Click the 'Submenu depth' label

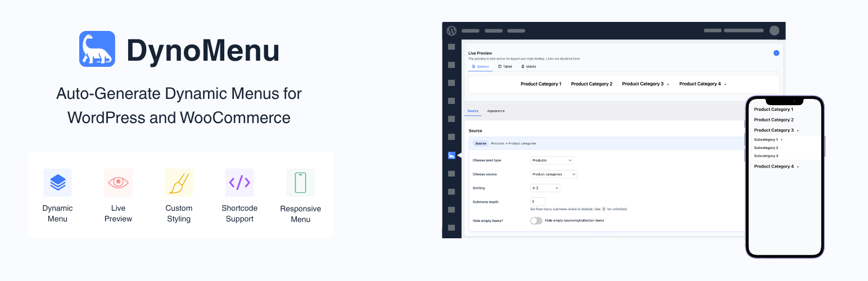[486, 202]
